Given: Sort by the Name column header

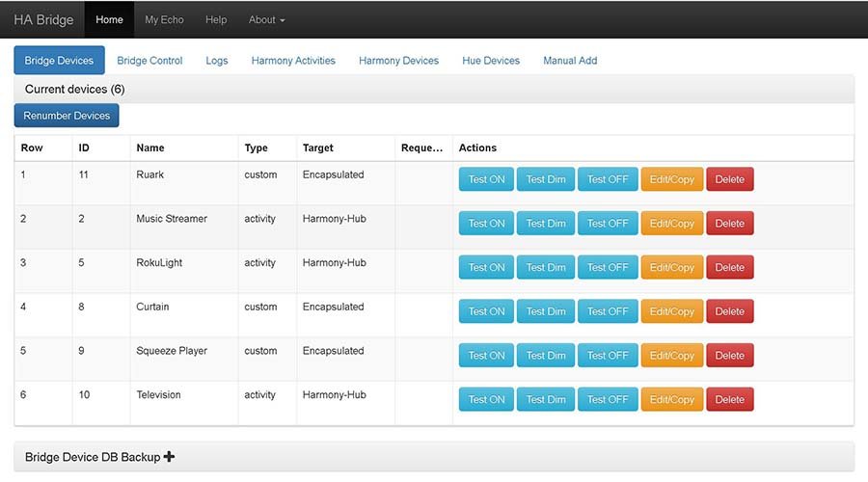Looking at the screenshot, I should click(x=150, y=147).
